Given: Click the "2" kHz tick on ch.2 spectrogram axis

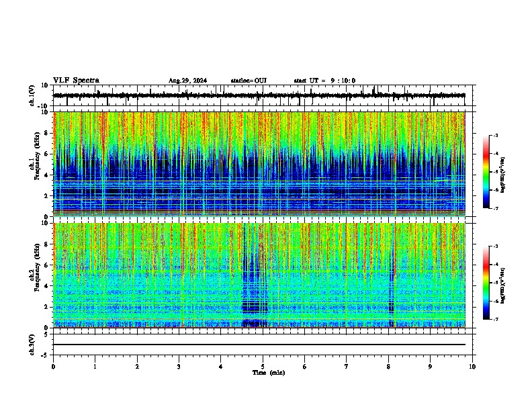Looking at the screenshot, I should 47,307.
